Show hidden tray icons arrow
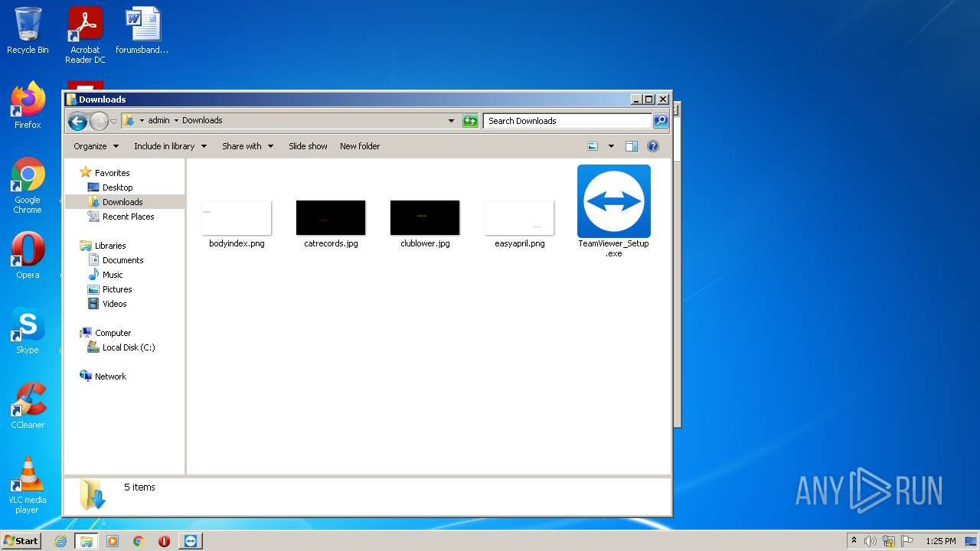980x551 pixels. click(854, 541)
